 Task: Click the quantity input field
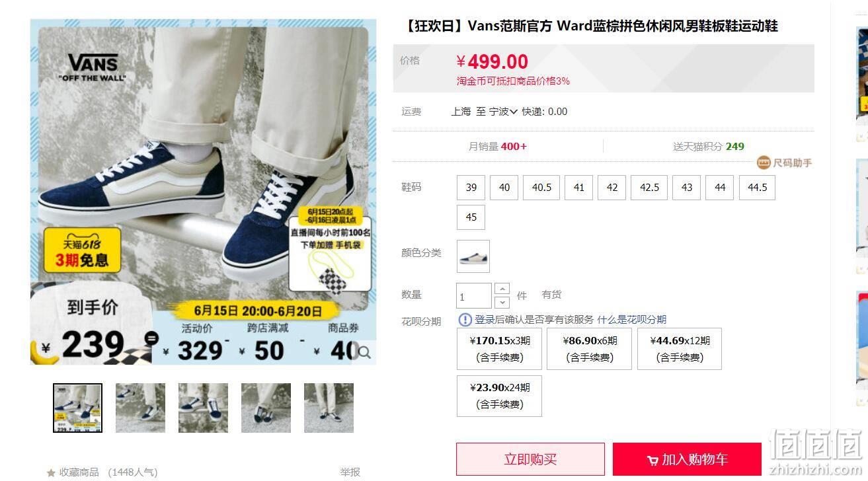[474, 295]
